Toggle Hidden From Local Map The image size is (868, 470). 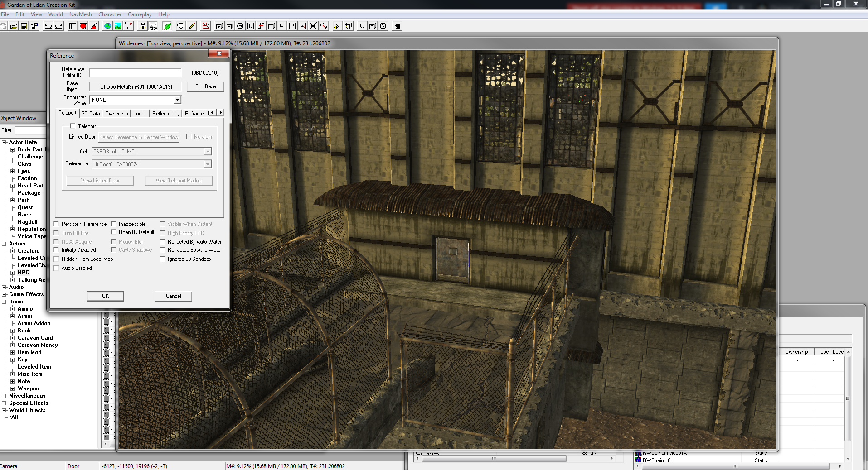coord(57,259)
